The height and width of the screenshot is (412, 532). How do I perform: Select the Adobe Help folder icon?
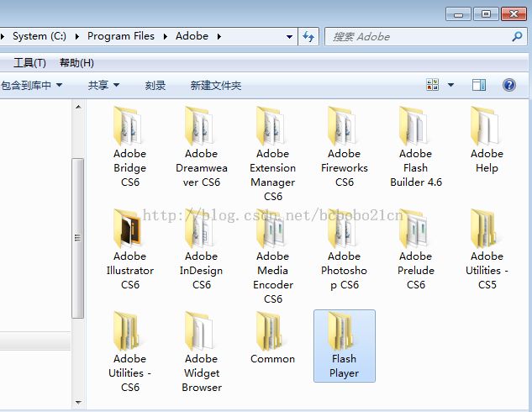(485, 126)
